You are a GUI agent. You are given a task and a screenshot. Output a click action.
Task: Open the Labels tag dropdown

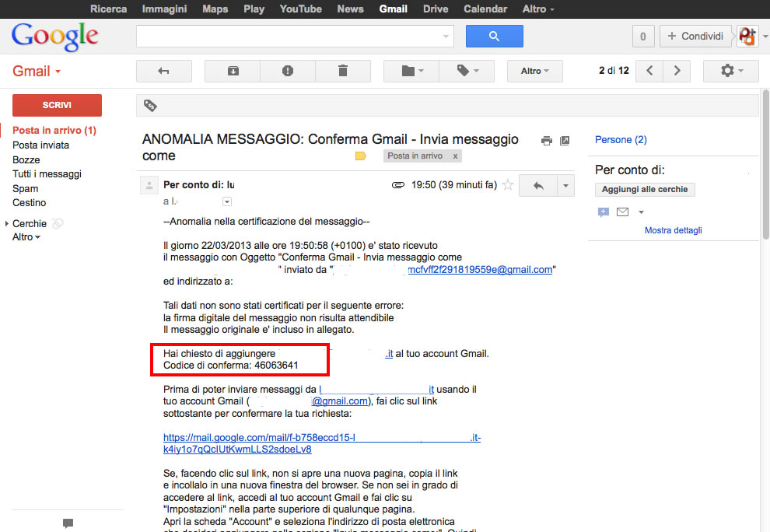coord(467,71)
